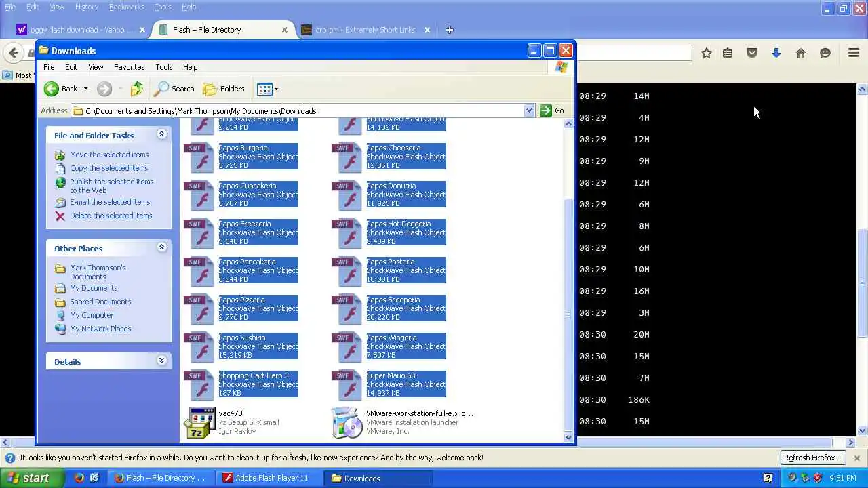Select the Papas Freezeria SWF file icon
868x488 pixels.
tap(199, 233)
